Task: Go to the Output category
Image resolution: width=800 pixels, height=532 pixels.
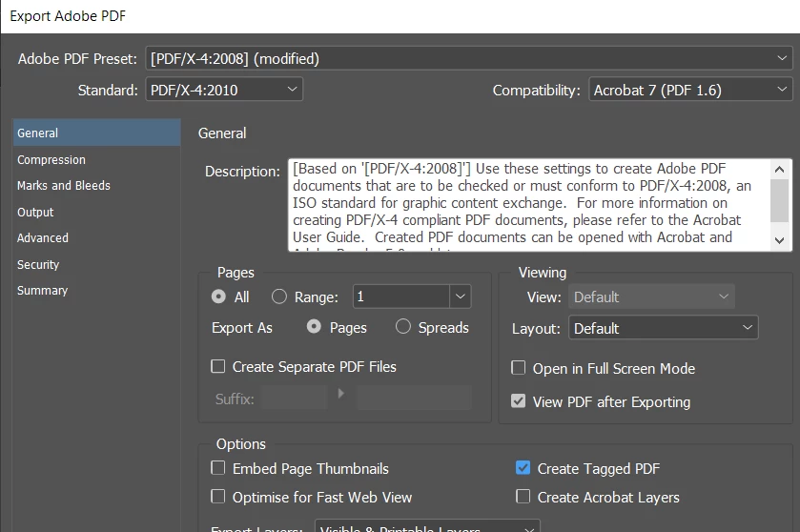Action: point(97,213)
